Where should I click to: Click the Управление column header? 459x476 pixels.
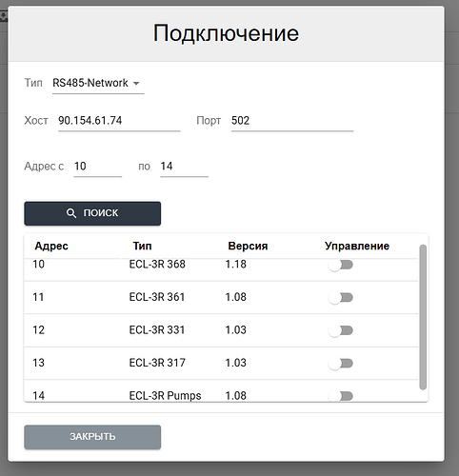coord(357,246)
